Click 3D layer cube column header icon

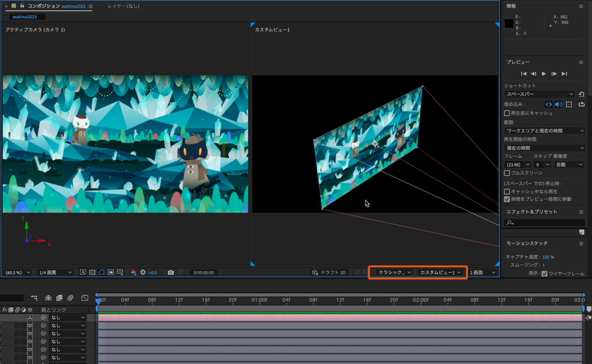(x=30, y=309)
